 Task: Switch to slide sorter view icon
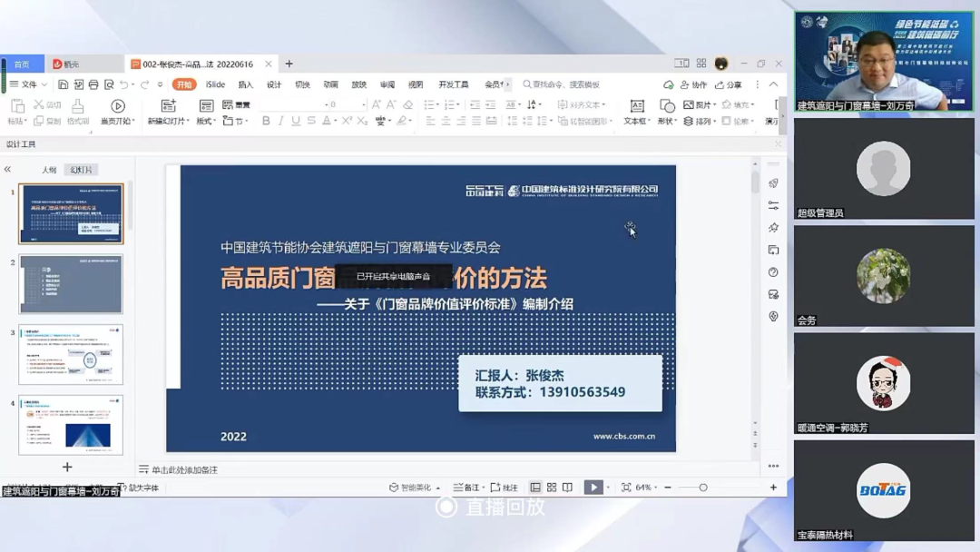tap(552, 488)
